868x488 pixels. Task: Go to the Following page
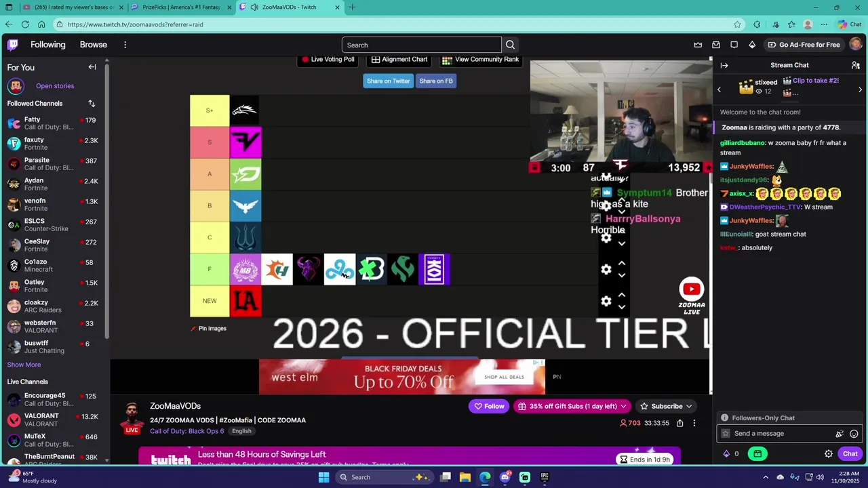(x=48, y=45)
